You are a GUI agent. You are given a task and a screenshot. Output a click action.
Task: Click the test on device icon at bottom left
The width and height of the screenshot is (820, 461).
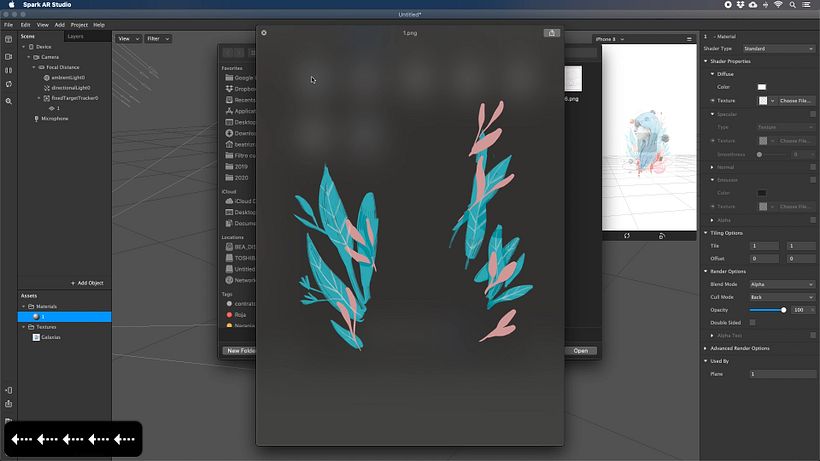[x=8, y=390]
